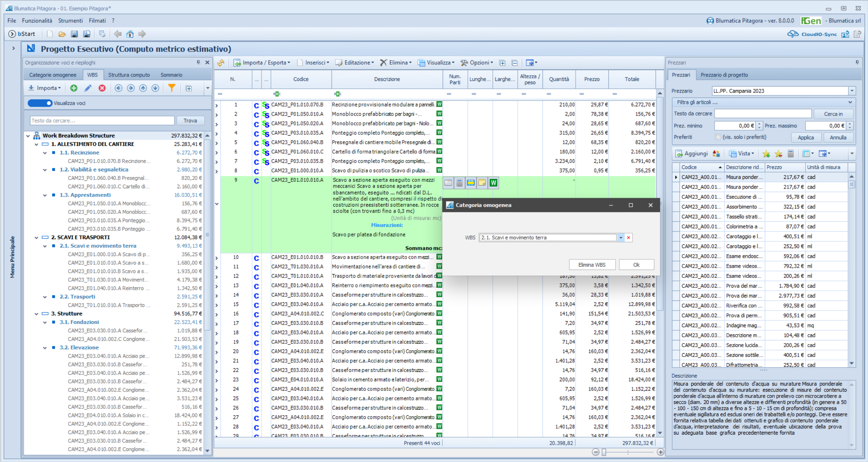The width and height of the screenshot is (868, 462).
Task: Click the green add WBS node icon
Action: click(74, 88)
